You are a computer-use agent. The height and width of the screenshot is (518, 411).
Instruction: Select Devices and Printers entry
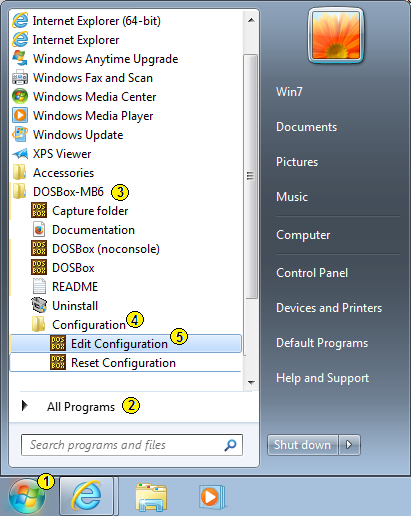pyautogui.click(x=329, y=308)
